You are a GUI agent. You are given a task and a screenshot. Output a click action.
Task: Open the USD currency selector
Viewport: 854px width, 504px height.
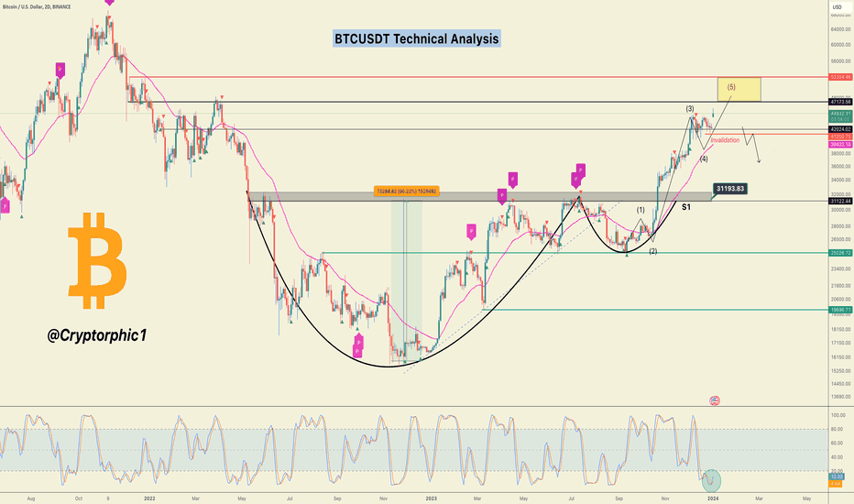pyautogui.click(x=838, y=7)
